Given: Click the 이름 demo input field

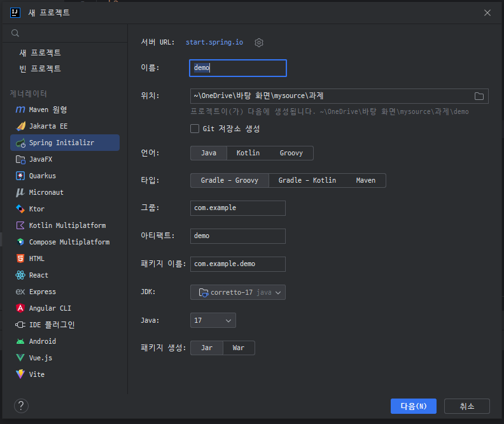Looking at the screenshot, I should pyautogui.click(x=238, y=68).
